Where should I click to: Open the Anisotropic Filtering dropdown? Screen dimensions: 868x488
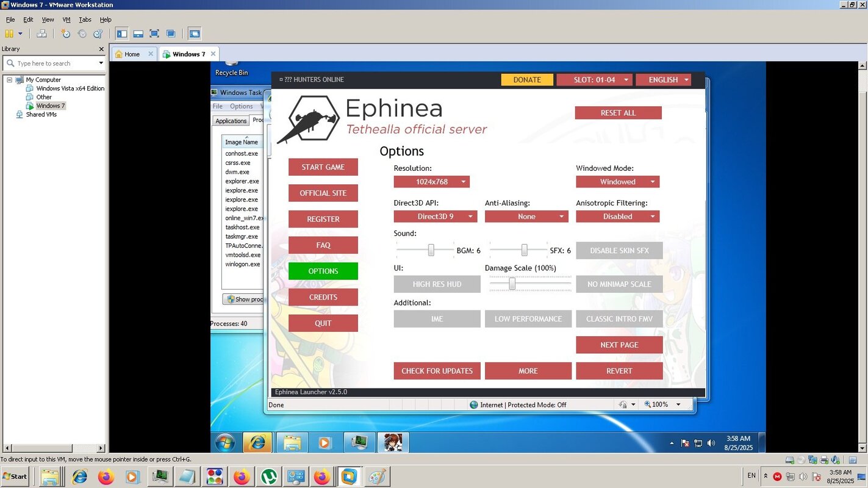click(617, 217)
